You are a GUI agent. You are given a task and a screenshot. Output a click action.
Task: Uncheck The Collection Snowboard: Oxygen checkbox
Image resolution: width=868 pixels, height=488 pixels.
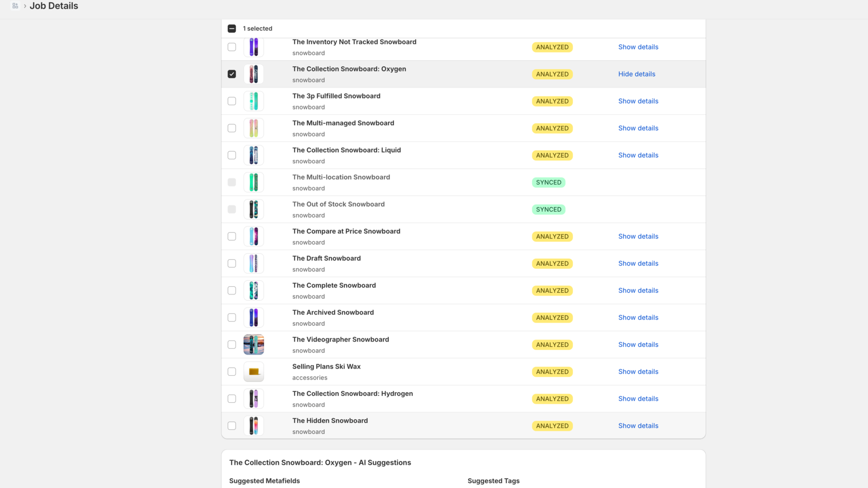232,74
